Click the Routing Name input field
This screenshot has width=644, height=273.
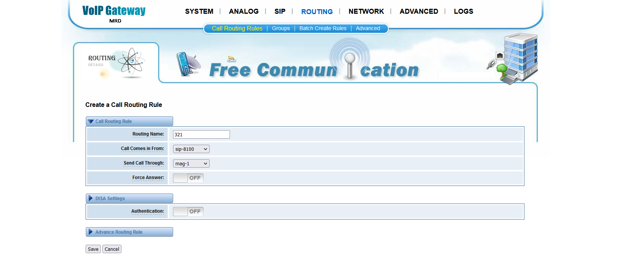click(x=201, y=134)
